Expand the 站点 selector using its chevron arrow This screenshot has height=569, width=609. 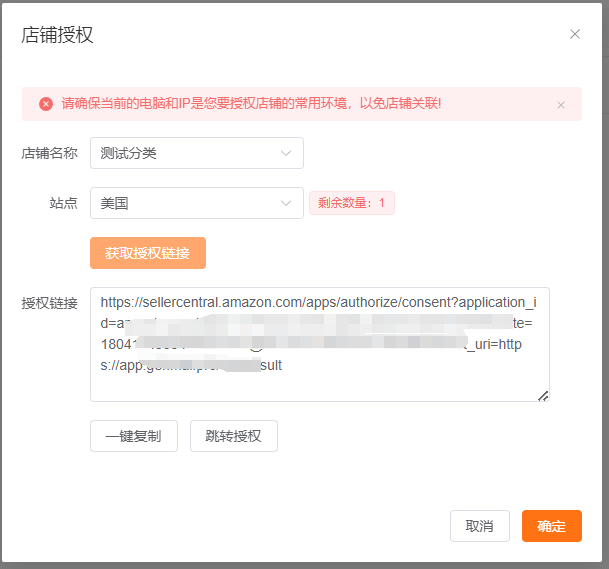(286, 203)
